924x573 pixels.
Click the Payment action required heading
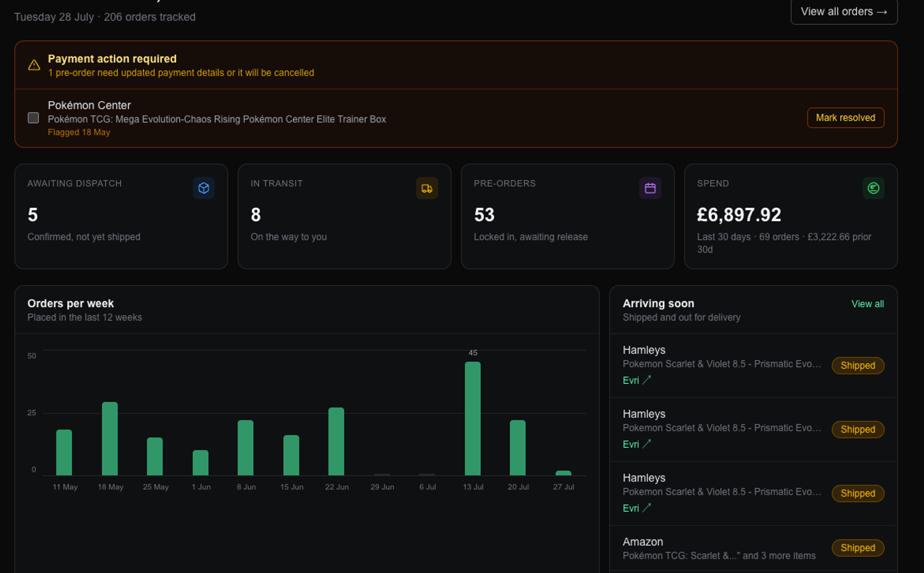click(112, 59)
